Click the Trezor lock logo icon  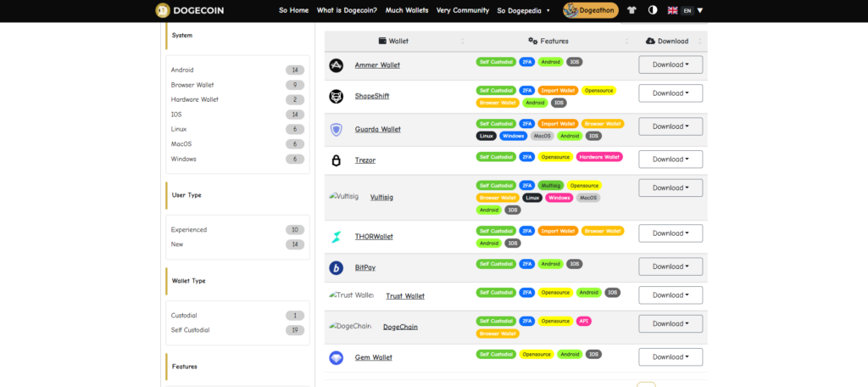(336, 160)
